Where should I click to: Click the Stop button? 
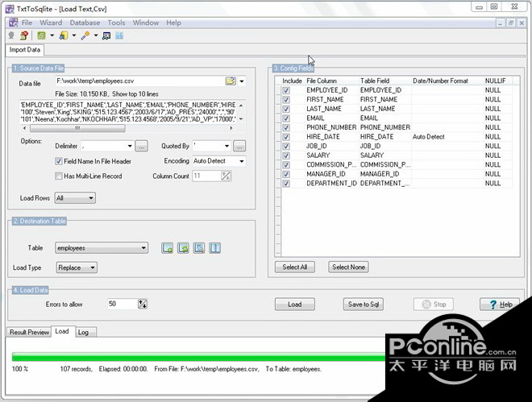tap(434, 305)
